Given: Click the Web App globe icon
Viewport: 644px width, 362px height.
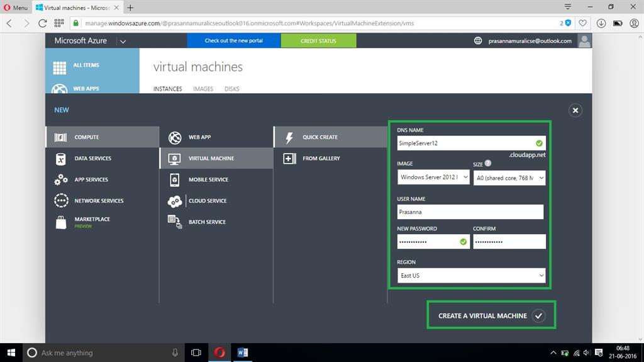Looking at the screenshot, I should [x=175, y=137].
